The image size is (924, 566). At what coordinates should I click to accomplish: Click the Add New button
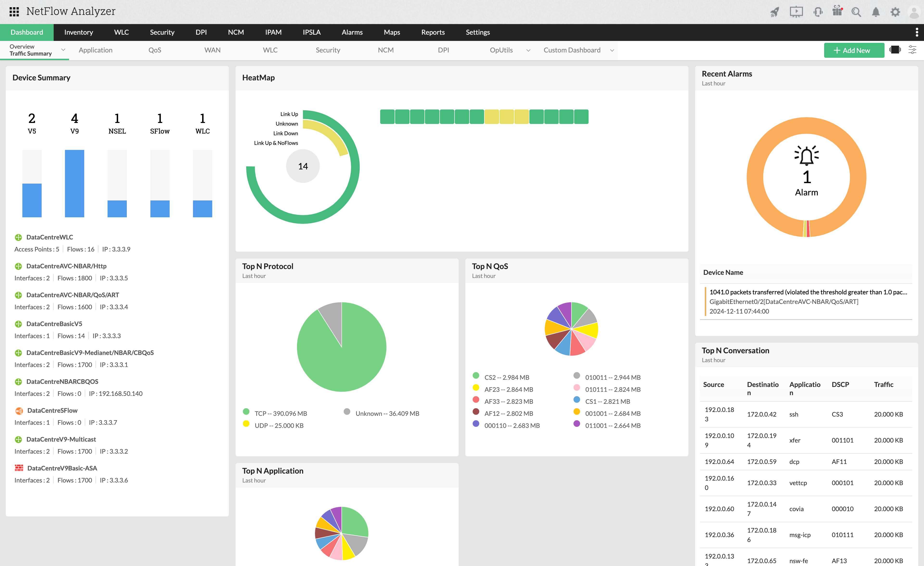point(854,50)
